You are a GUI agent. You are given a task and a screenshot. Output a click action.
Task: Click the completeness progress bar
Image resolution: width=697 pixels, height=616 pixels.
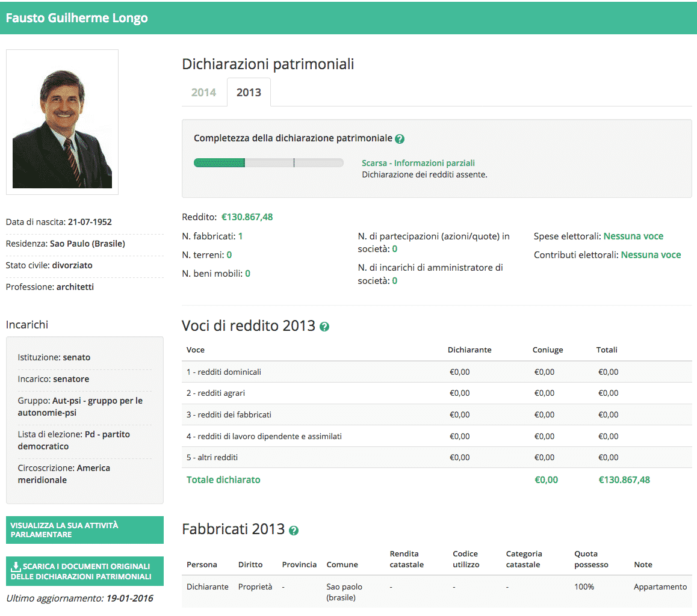[268, 163]
